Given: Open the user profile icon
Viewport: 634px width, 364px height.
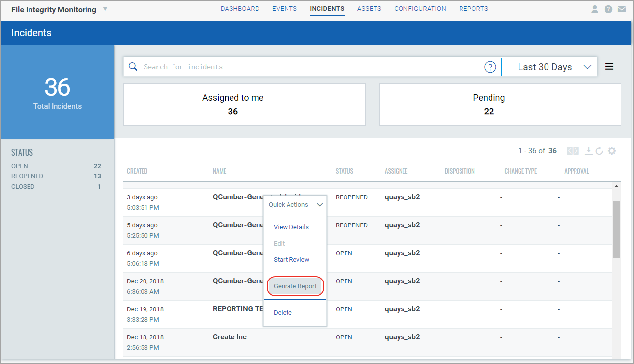Looking at the screenshot, I should tap(595, 9).
